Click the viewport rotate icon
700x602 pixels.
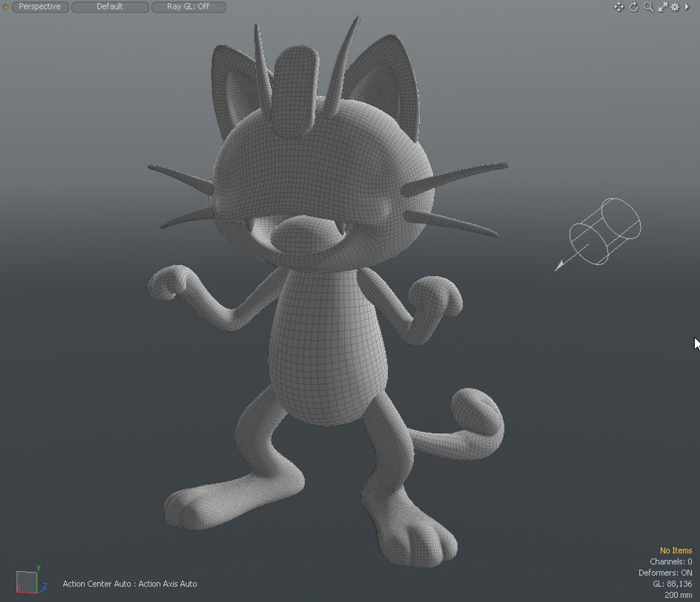[x=634, y=7]
